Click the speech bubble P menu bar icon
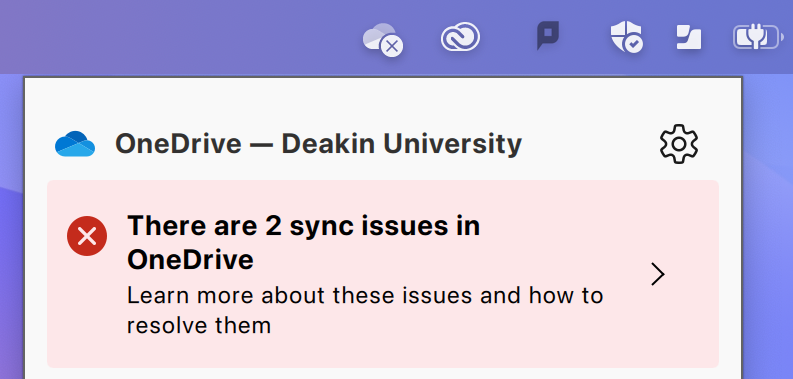The image size is (793, 379). (x=548, y=35)
